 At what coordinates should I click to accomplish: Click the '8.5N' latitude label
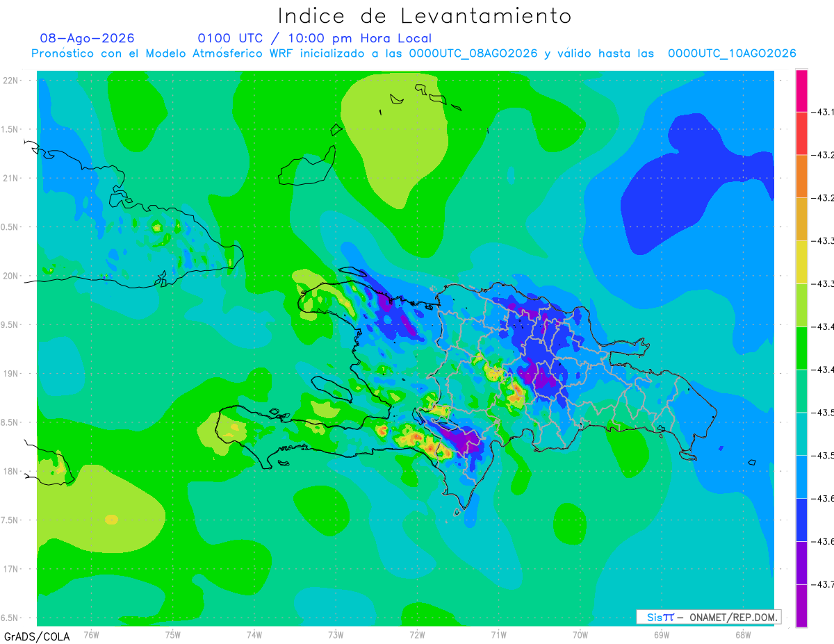tap(10, 422)
